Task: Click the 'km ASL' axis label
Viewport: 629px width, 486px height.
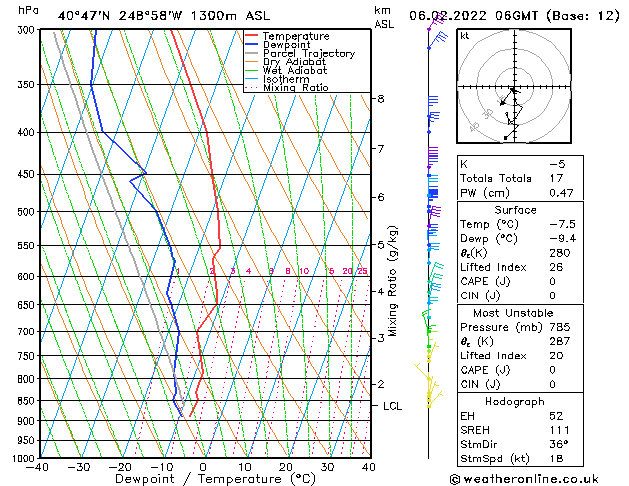Action: 384,17
